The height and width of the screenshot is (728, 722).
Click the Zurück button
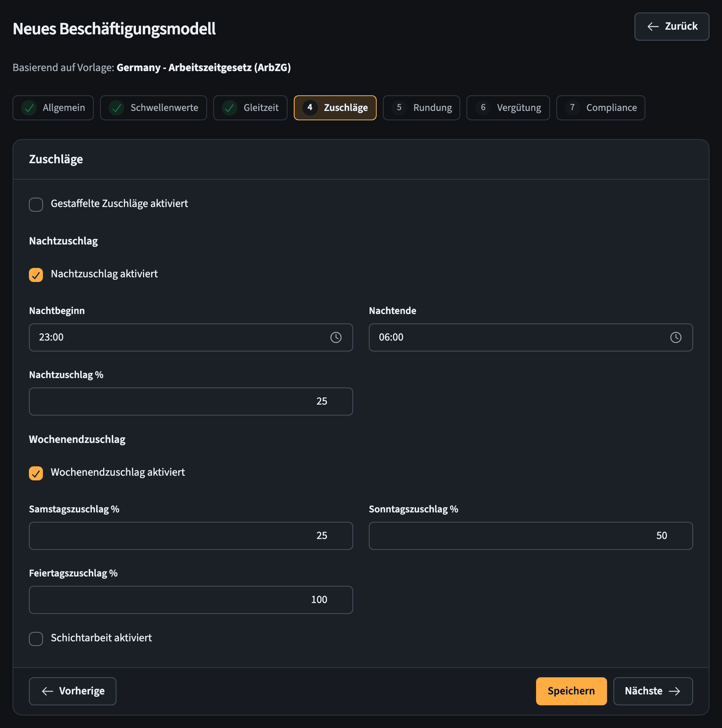672,27
